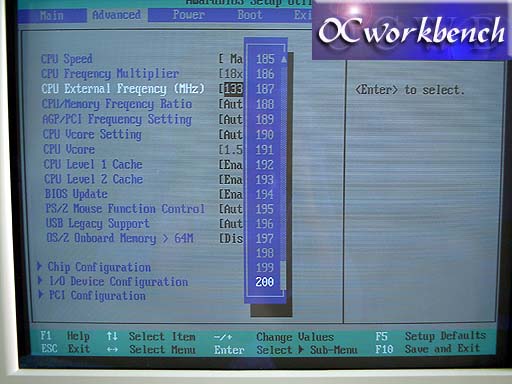Click the frequency list scrollbar track
Viewport: 512px width, 384px height.
[x=283, y=167]
